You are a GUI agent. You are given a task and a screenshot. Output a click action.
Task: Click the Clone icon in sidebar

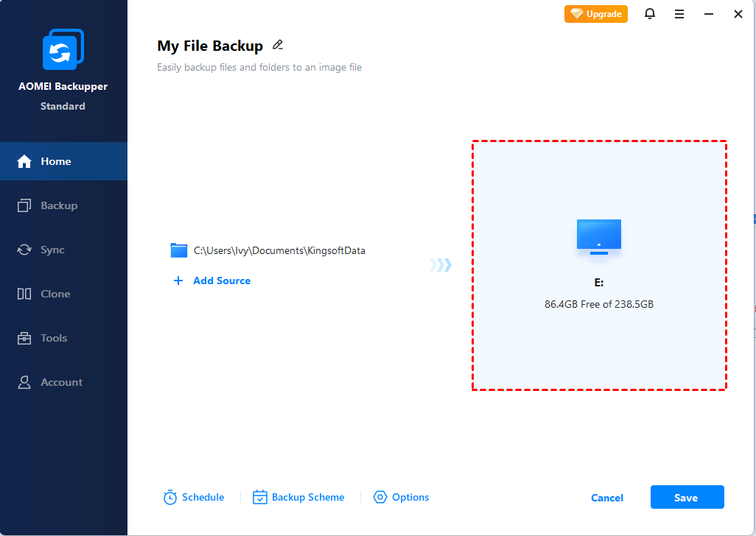click(x=24, y=294)
